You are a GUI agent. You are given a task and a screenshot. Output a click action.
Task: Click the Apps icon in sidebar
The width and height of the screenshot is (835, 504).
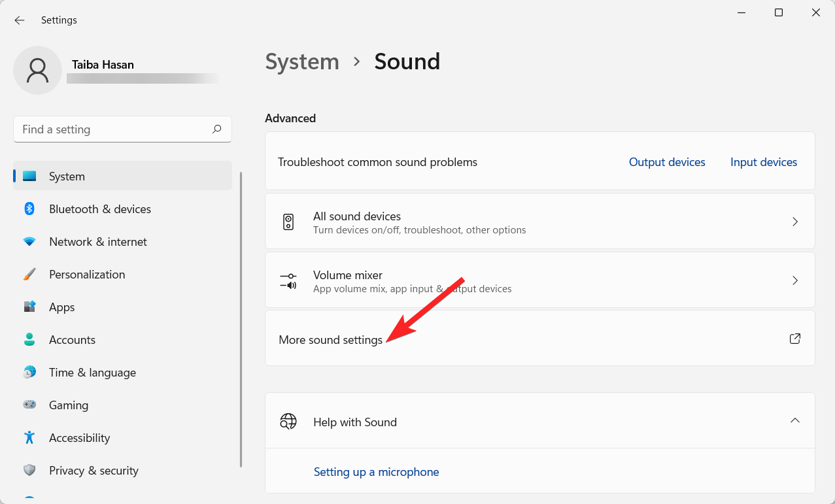click(x=29, y=307)
